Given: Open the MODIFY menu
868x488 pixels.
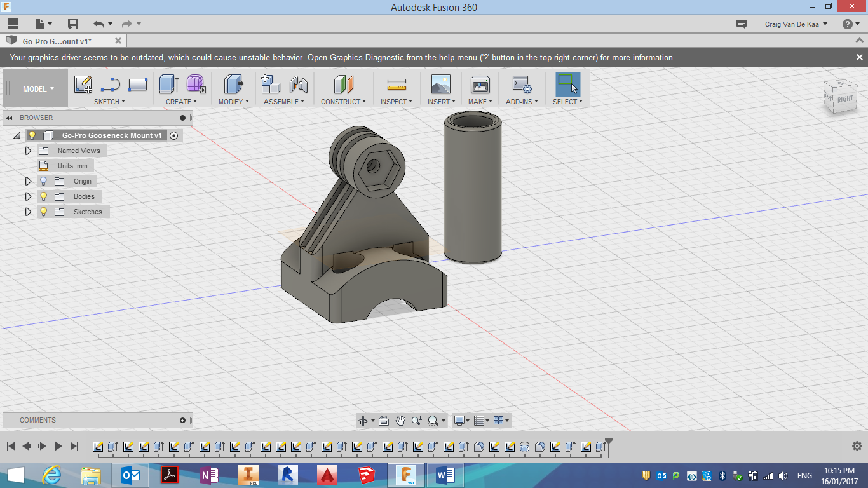Looking at the screenshot, I should [x=234, y=102].
